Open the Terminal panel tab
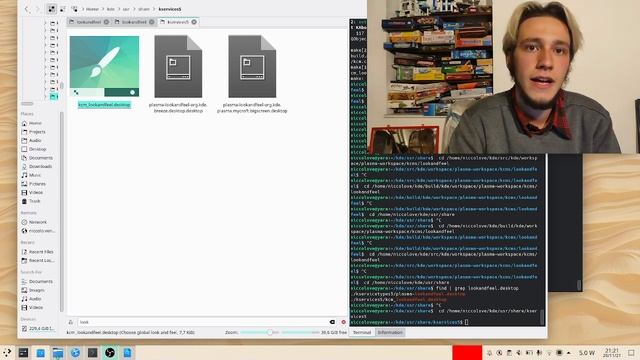Screen dimensions: 640x360 (362, 332)
